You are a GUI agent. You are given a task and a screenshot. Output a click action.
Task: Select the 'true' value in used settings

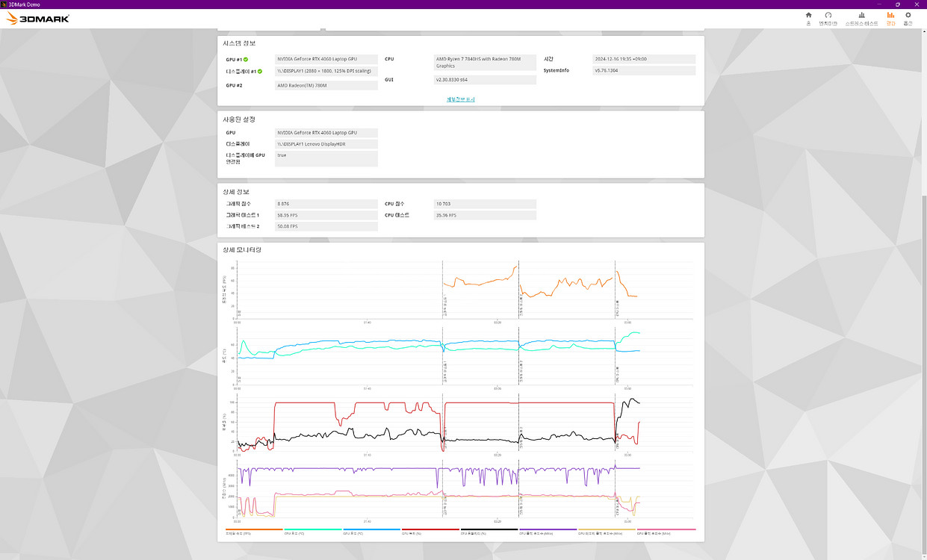(x=326, y=158)
